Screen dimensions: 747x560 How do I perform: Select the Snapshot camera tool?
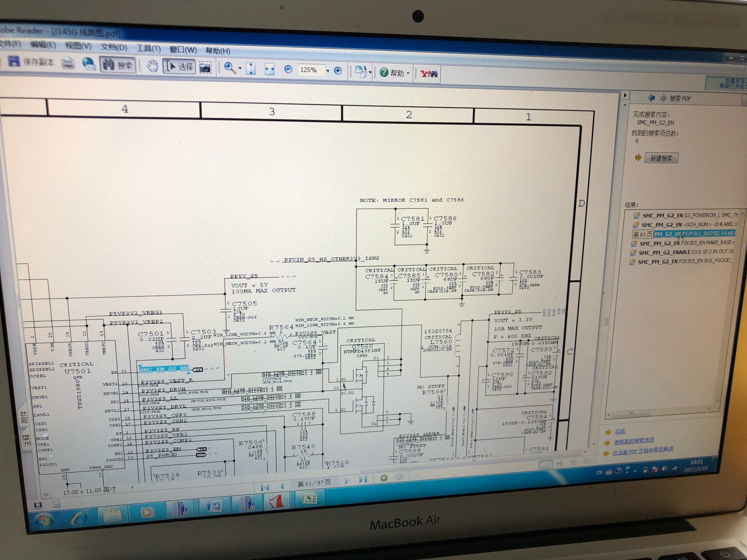(205, 68)
